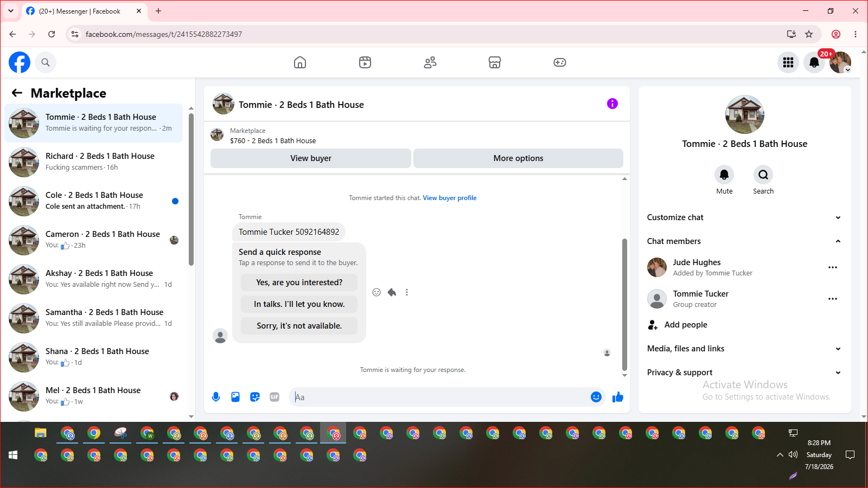The width and height of the screenshot is (868, 488).
Task: Open File Explorer from the taskbar
Action: coord(41,433)
